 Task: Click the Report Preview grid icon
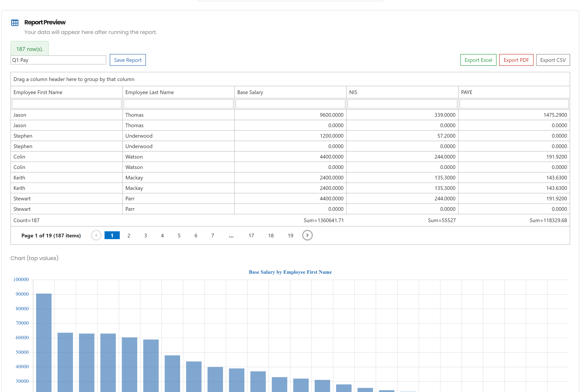click(15, 23)
